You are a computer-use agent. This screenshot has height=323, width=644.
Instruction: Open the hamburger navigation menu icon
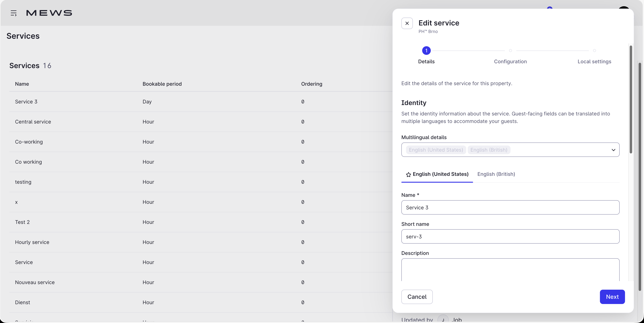point(13,13)
